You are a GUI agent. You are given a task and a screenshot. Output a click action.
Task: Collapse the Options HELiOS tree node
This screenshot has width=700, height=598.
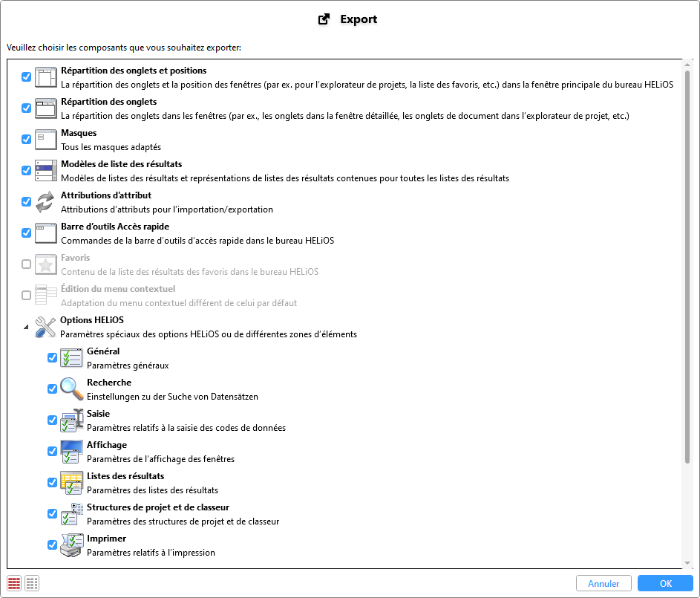pos(26,327)
